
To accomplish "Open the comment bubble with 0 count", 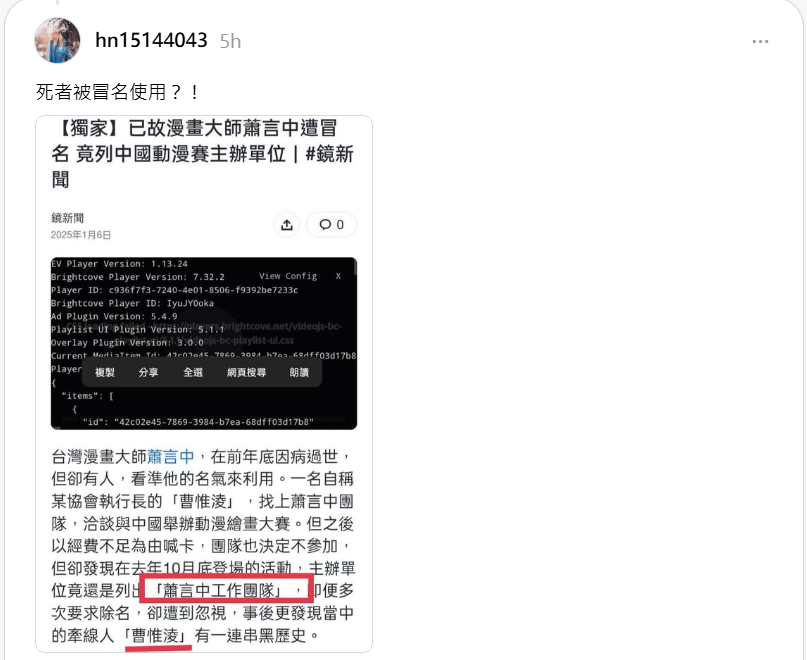I will click(x=331, y=224).
